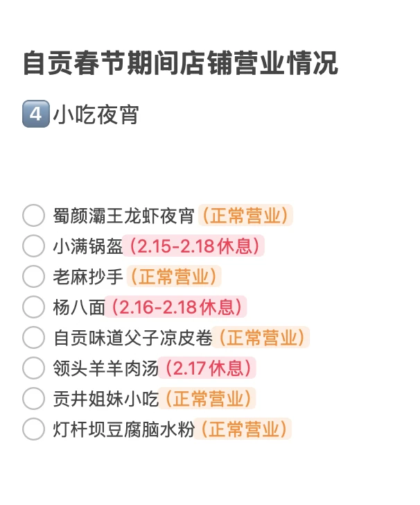Mark 杨八面 as checked
The image size is (420, 505).
pyautogui.click(x=33, y=307)
